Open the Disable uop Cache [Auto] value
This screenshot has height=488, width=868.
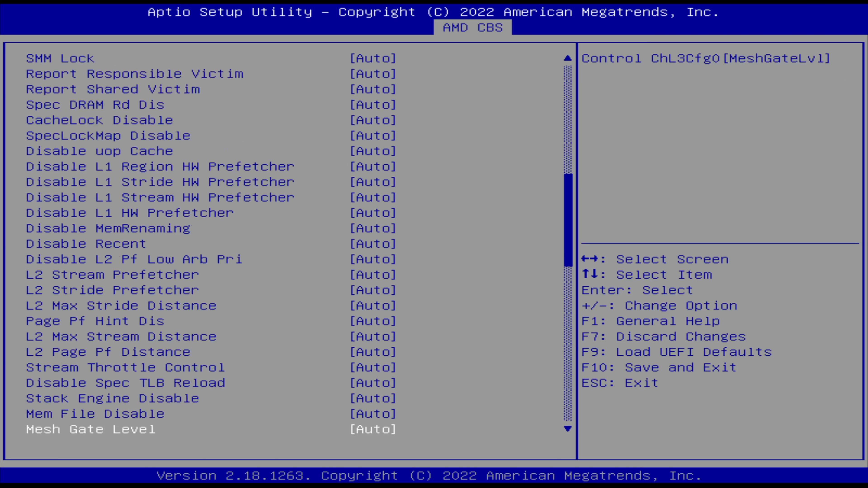pos(373,151)
